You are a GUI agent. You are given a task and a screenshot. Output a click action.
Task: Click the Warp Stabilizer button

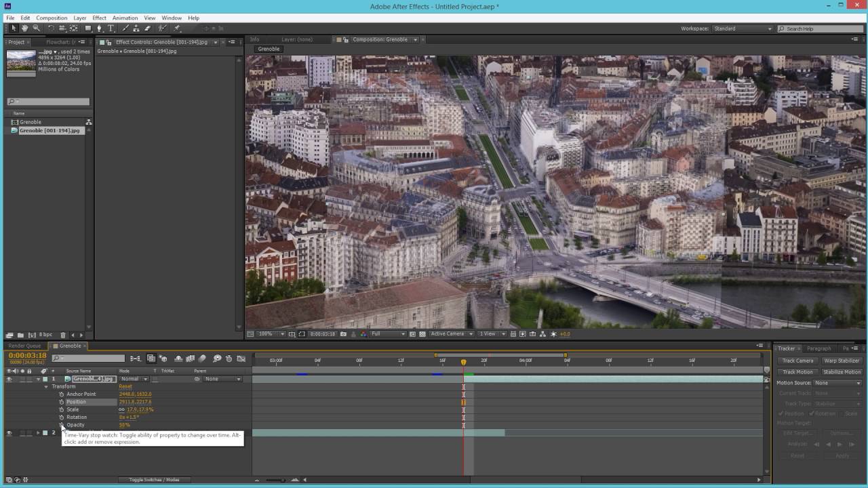pos(842,361)
